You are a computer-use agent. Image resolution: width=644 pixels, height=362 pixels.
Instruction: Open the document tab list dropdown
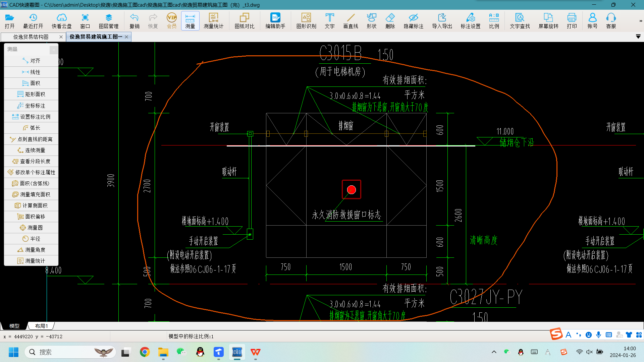[x=638, y=37]
